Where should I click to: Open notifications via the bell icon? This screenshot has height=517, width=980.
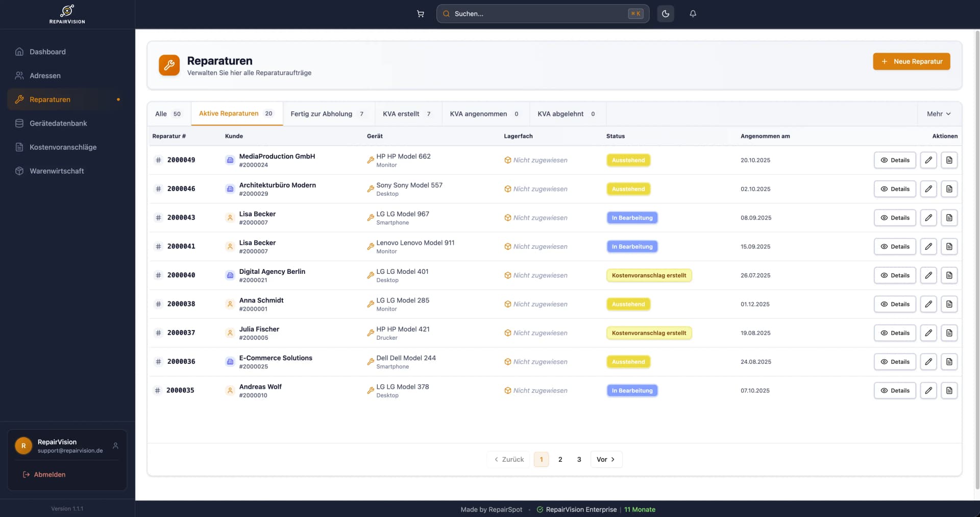coord(693,14)
